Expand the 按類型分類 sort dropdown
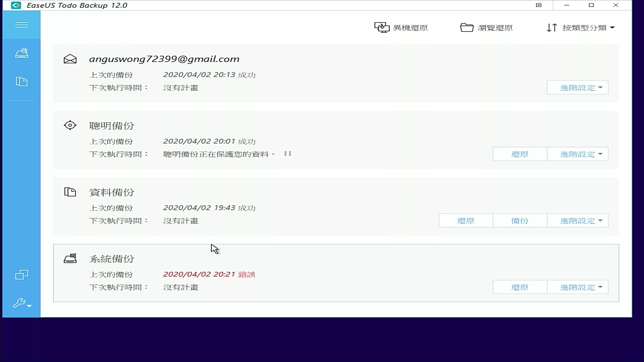This screenshot has width=644, height=362. click(x=588, y=28)
